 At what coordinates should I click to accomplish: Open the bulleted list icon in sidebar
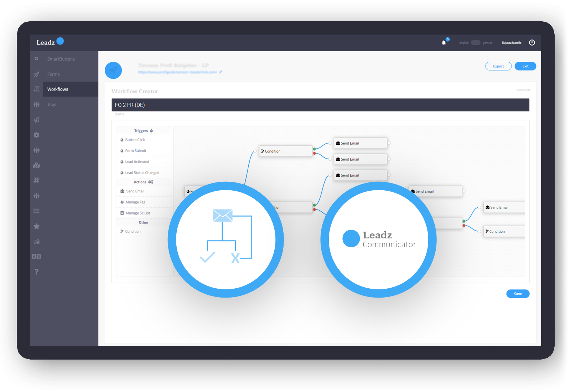(36, 211)
